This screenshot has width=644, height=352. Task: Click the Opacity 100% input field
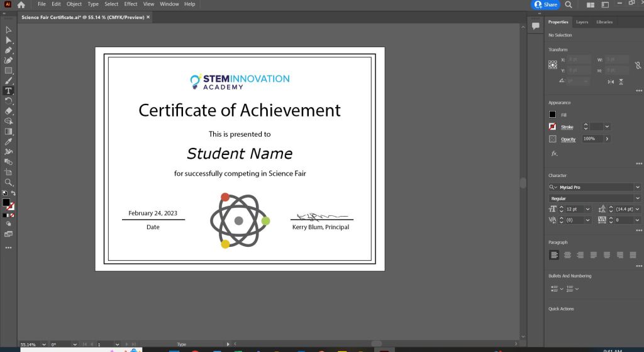coord(591,139)
